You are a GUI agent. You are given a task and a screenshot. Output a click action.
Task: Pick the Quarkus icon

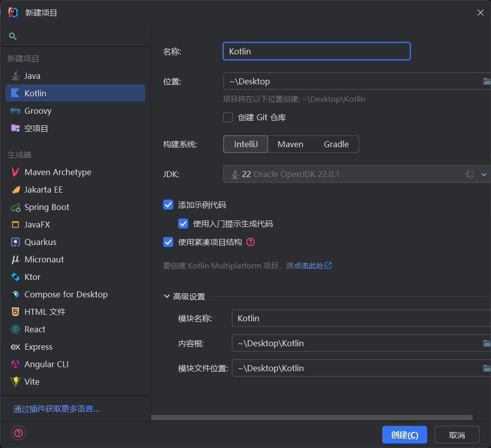(x=15, y=242)
